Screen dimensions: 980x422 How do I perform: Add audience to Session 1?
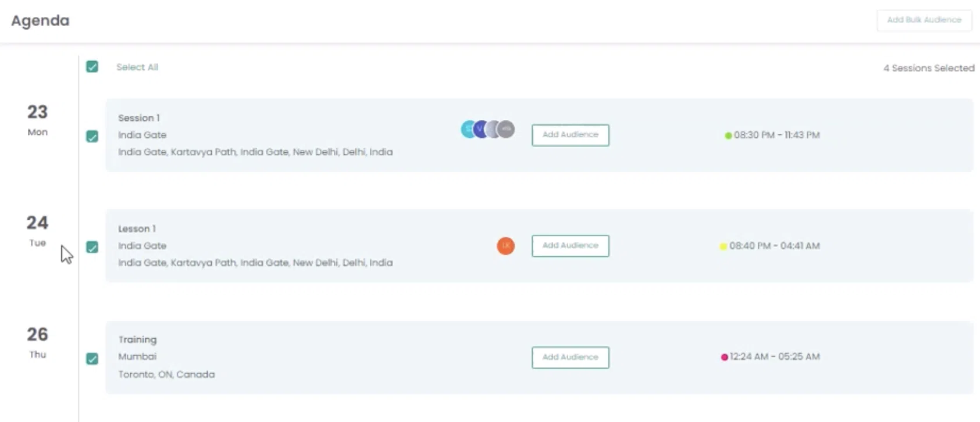(570, 135)
